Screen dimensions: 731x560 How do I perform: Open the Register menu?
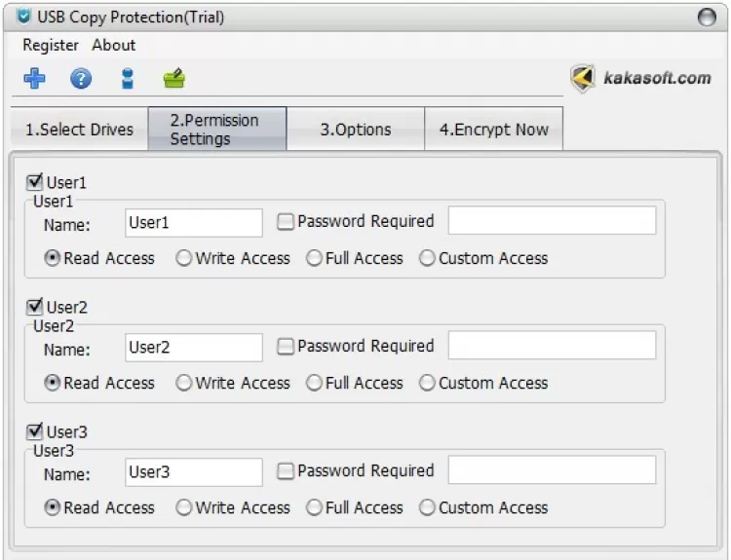point(51,45)
